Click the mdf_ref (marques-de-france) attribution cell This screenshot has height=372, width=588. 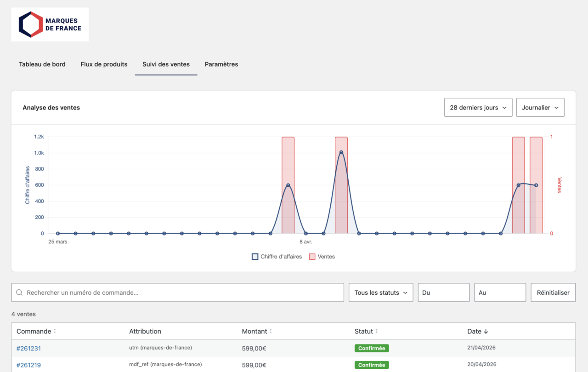click(x=165, y=364)
